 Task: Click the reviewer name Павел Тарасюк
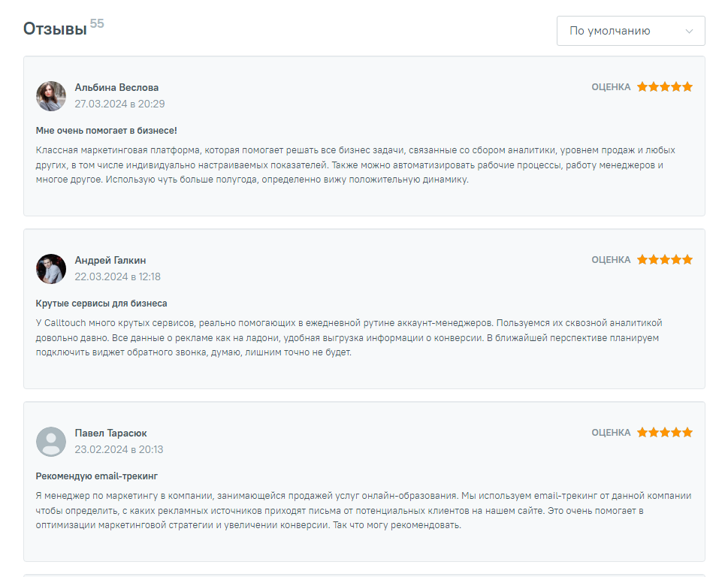(110, 433)
